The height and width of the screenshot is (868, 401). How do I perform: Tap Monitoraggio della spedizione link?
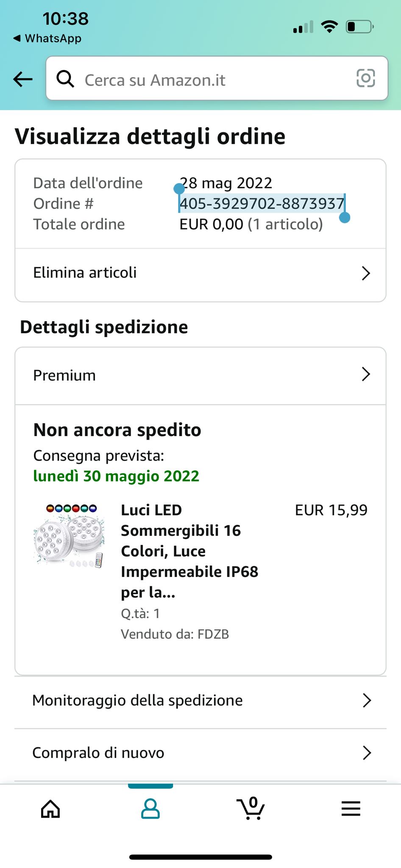pyautogui.click(x=138, y=701)
